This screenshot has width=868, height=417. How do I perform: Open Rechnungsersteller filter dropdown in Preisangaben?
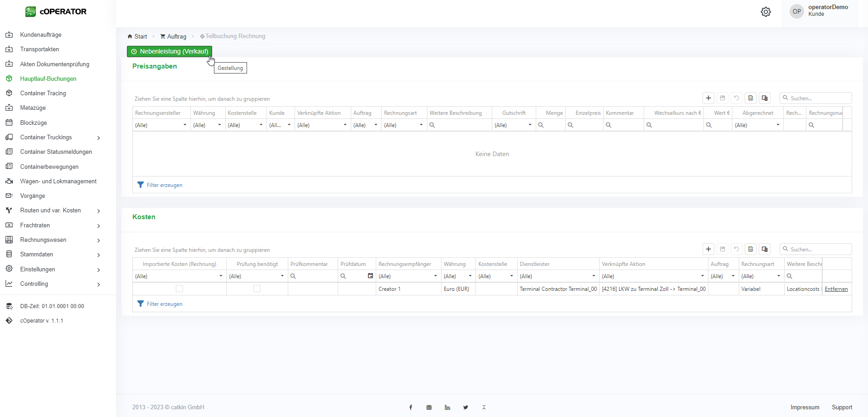[x=184, y=125]
